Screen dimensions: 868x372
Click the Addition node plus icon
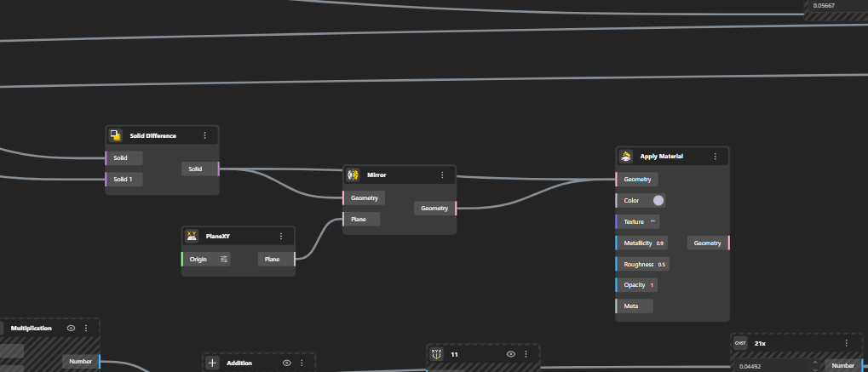click(212, 363)
